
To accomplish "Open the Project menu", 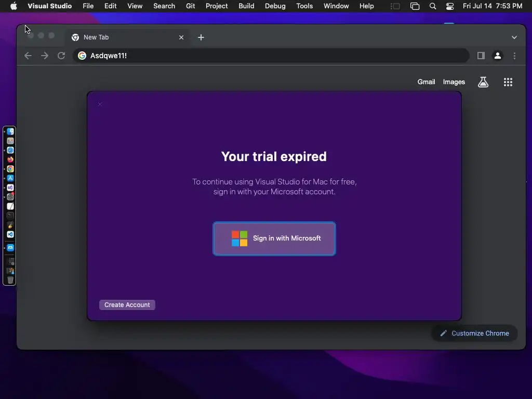I will click(217, 6).
